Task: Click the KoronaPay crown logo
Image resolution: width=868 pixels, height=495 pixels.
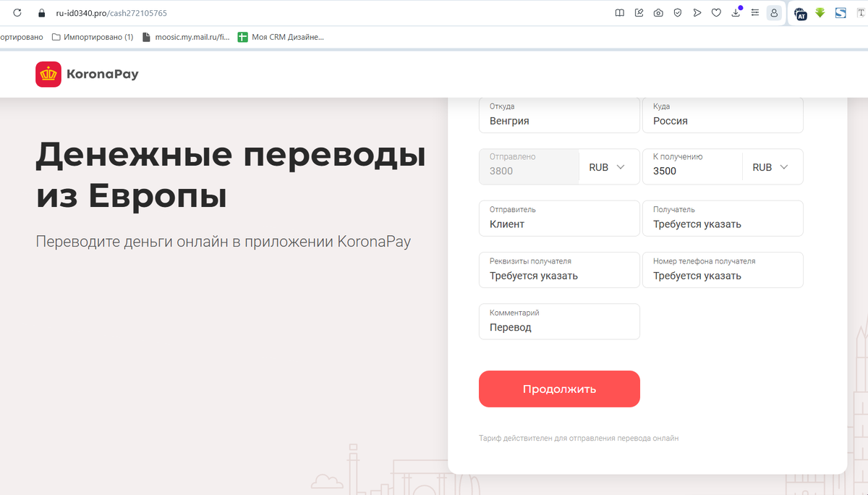Action: [x=48, y=74]
